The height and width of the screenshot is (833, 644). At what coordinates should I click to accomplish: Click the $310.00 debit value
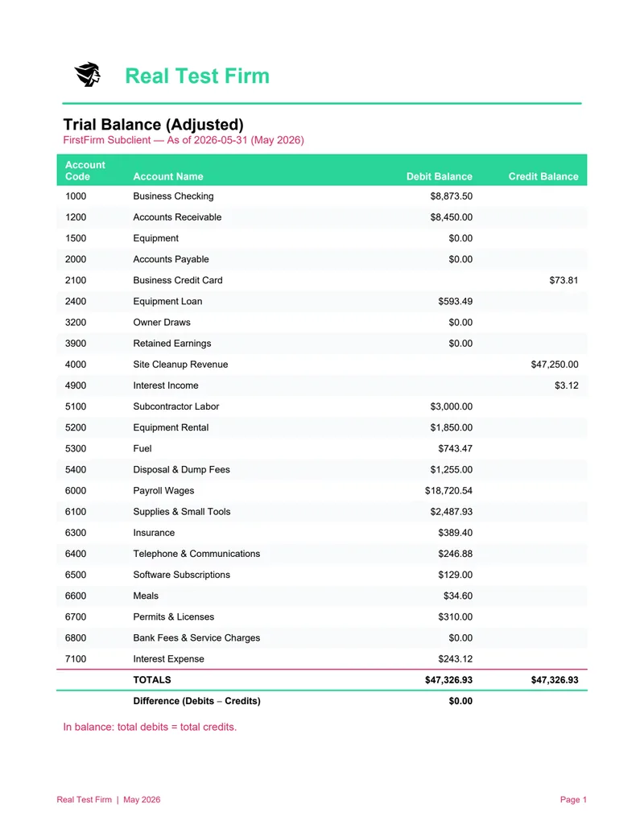click(x=456, y=617)
